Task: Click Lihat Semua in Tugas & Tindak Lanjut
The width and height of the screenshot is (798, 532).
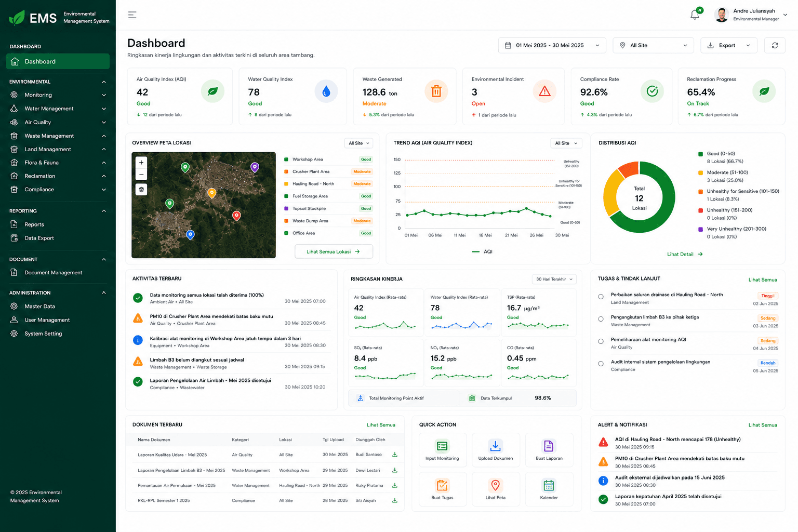Action: click(763, 280)
